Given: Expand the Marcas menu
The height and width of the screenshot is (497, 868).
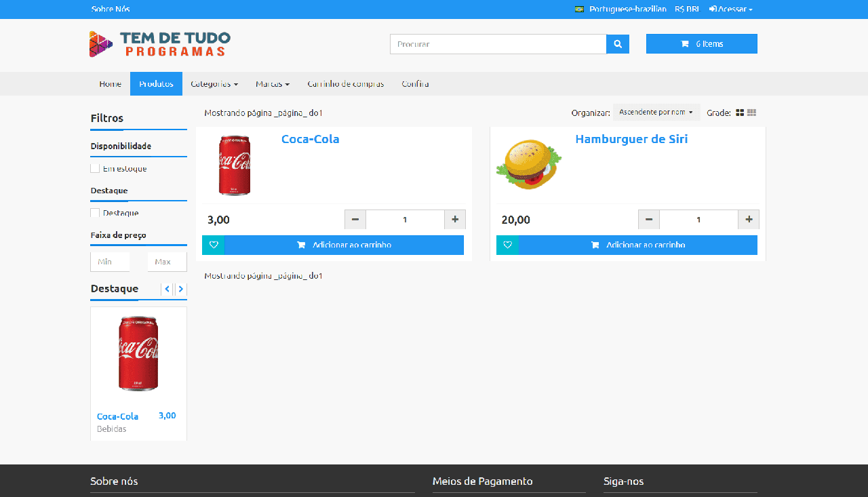Looking at the screenshot, I should [272, 83].
